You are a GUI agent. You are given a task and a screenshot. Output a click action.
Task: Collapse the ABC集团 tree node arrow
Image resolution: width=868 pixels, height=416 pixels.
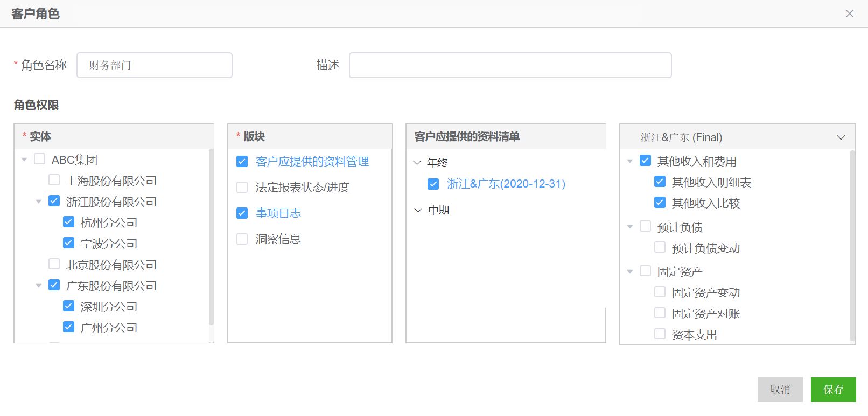24,160
